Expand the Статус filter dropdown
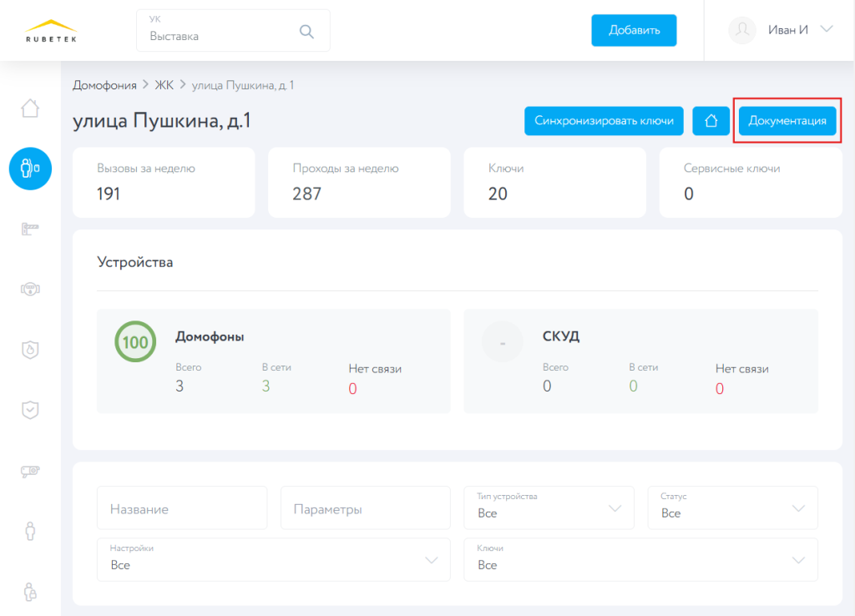This screenshot has width=855, height=616. coord(732,507)
